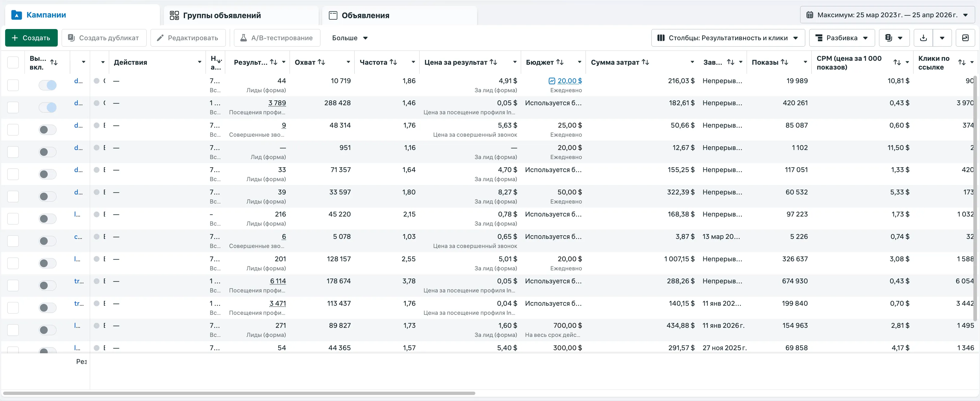Check the row with 434,88 $ spend
The width and height of the screenshot is (980, 401).
coord(13,330)
